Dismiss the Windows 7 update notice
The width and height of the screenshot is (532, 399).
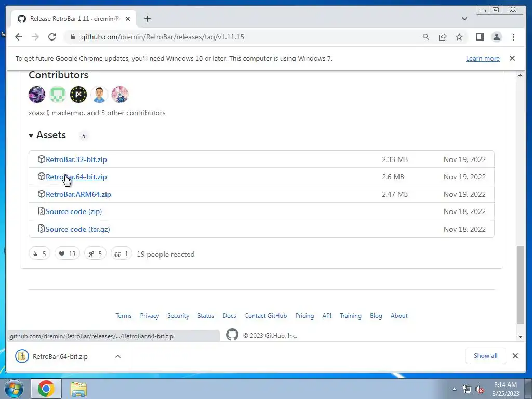pos(512,58)
